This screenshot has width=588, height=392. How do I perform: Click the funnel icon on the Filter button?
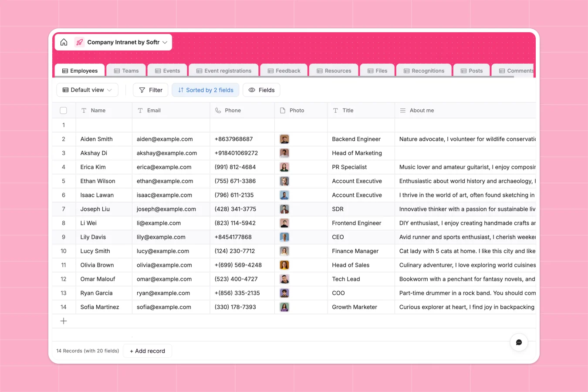tap(142, 90)
